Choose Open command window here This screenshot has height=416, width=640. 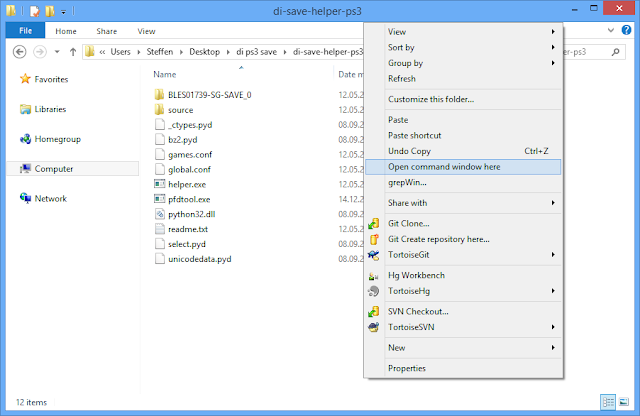click(444, 167)
